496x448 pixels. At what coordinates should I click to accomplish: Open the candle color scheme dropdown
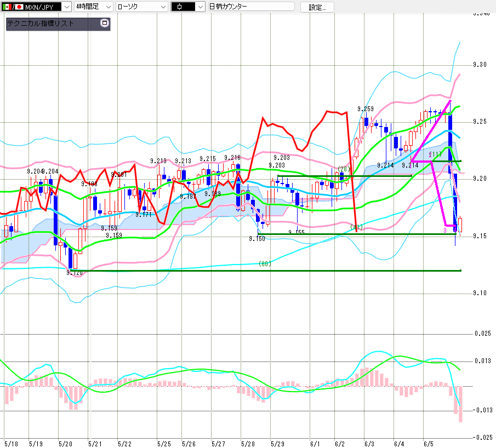coord(188,7)
